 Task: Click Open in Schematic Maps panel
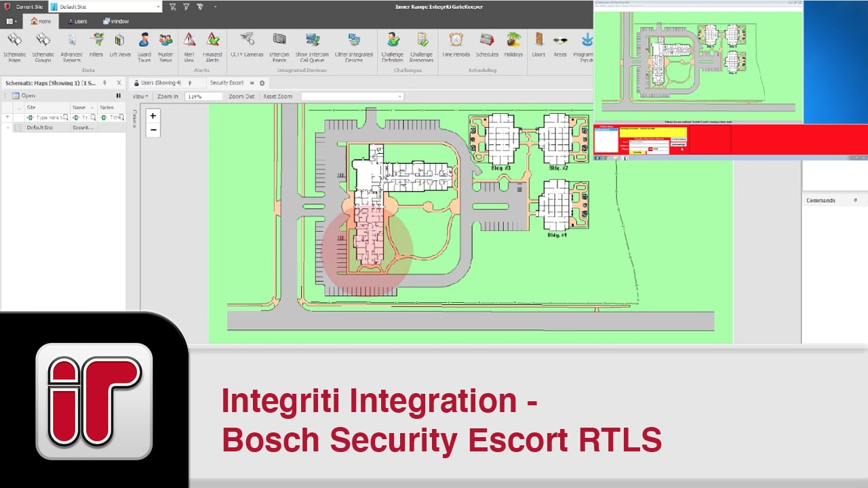click(x=24, y=96)
